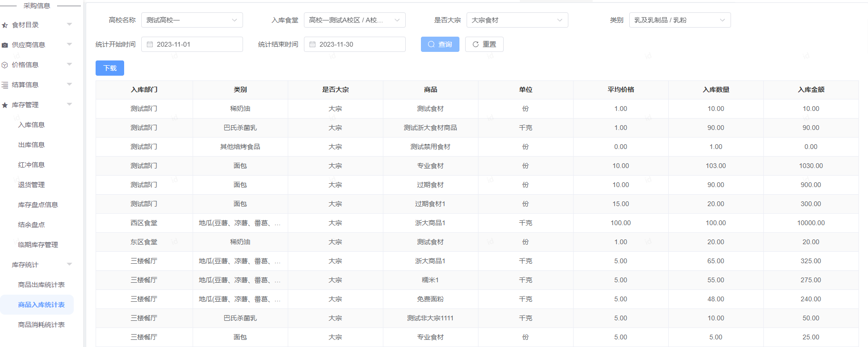Click the 10000.00 amount cell
Image resolution: width=868 pixels, height=347 pixels.
point(811,223)
